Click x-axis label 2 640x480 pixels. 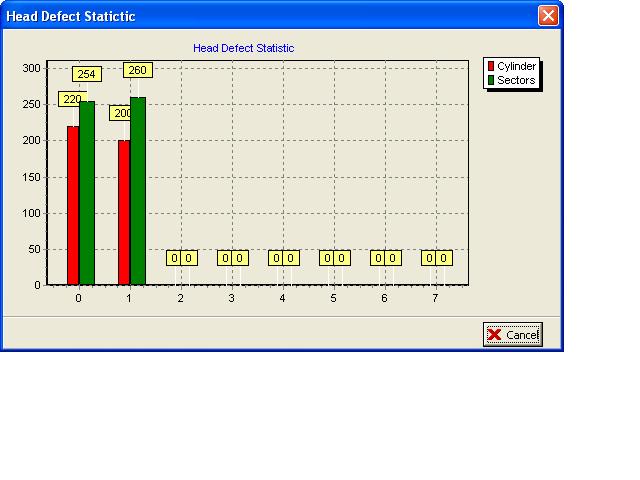click(x=180, y=298)
